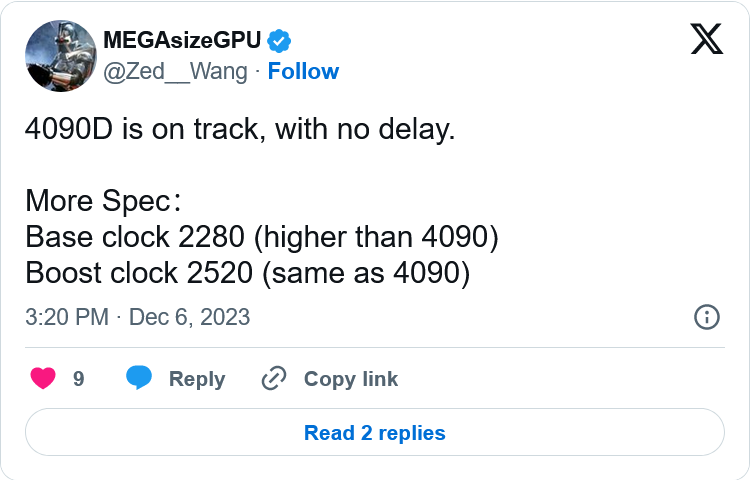Viewport: 750px width, 480px height.
Task: Click the 'More Spec' line
Action: [102, 201]
